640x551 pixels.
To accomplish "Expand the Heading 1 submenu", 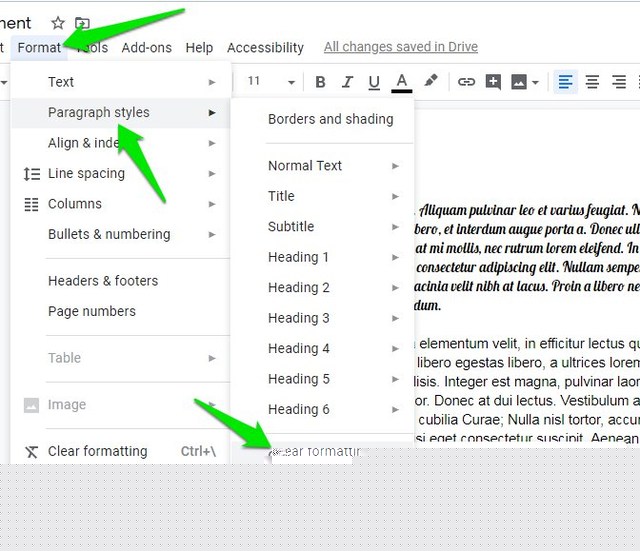I will pos(333,257).
